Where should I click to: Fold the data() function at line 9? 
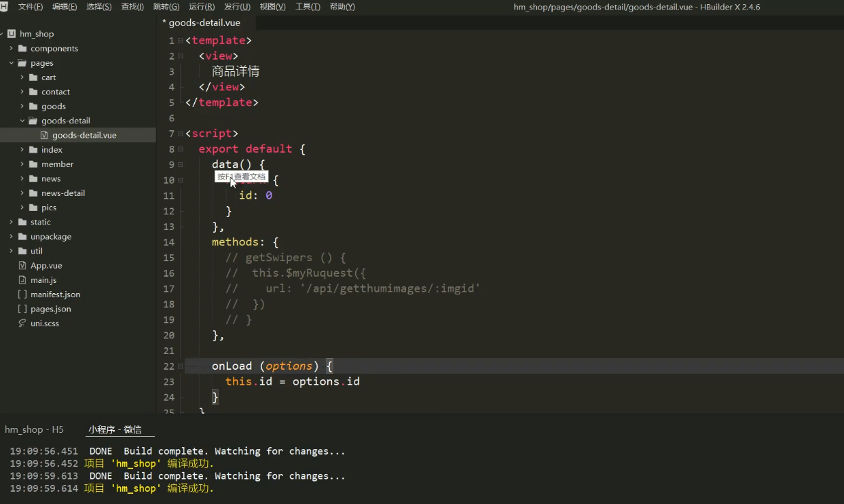coord(180,165)
